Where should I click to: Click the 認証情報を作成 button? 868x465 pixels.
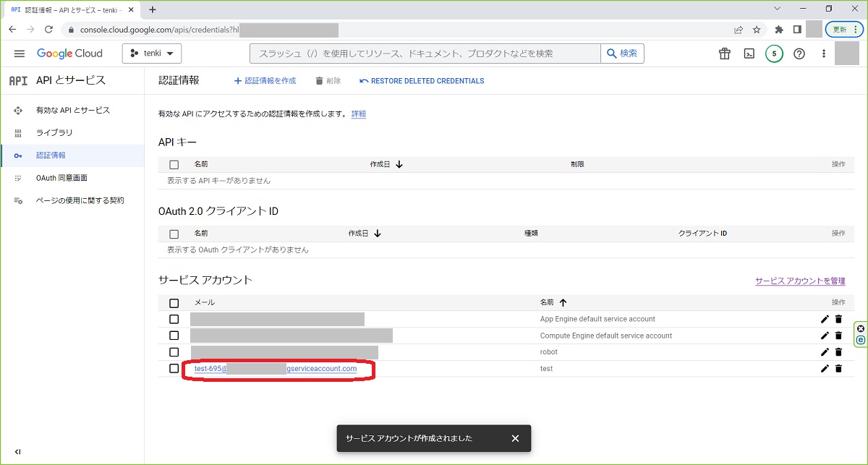(x=265, y=81)
